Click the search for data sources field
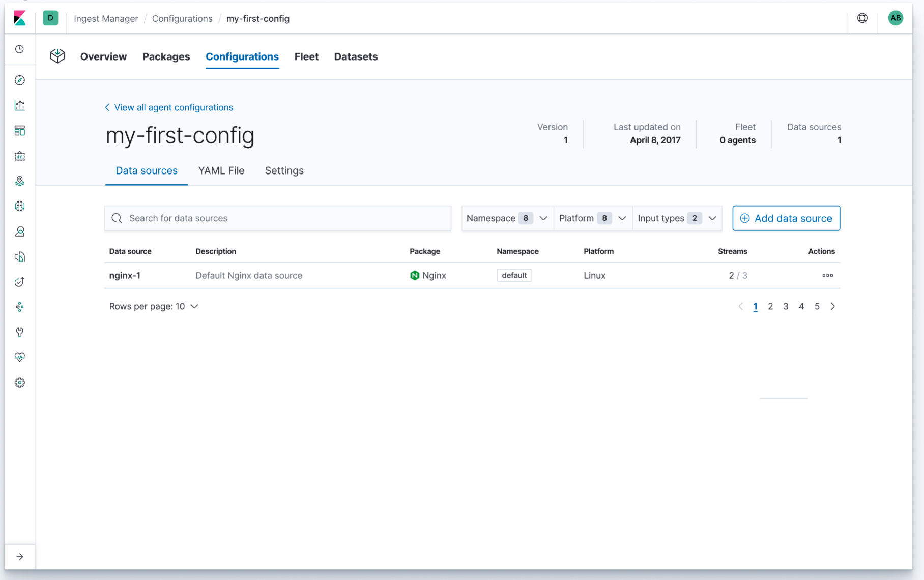The width and height of the screenshot is (924, 580). click(x=277, y=218)
